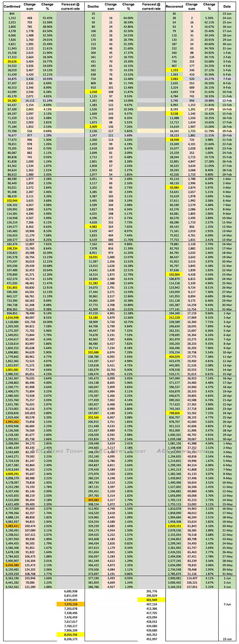
Task: Select highlighted deaths cell 53,189
Action: click(x=93, y=318)
